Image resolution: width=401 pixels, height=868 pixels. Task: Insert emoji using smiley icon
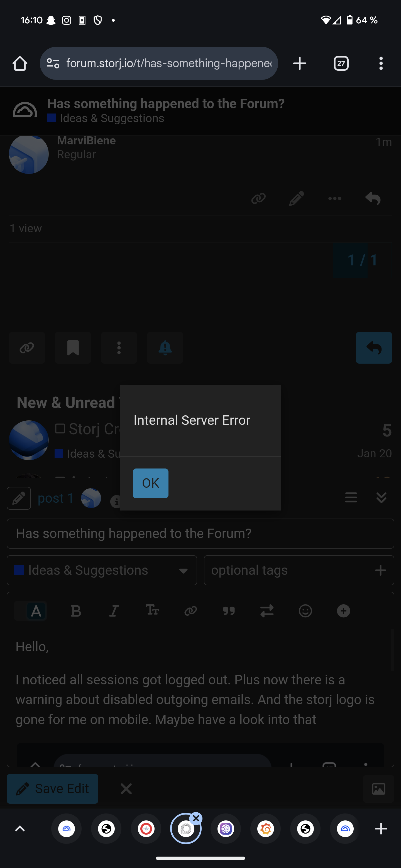[x=305, y=611]
